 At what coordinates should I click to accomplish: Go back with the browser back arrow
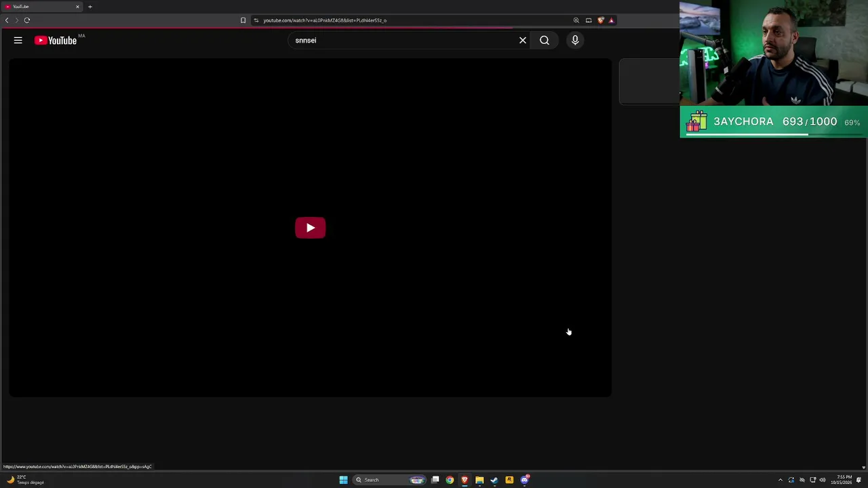[7, 20]
